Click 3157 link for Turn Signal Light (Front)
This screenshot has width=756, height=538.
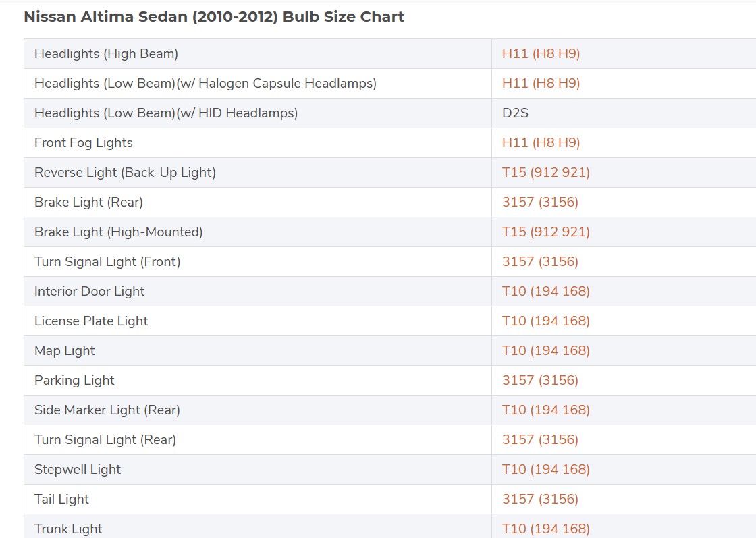[540, 262]
